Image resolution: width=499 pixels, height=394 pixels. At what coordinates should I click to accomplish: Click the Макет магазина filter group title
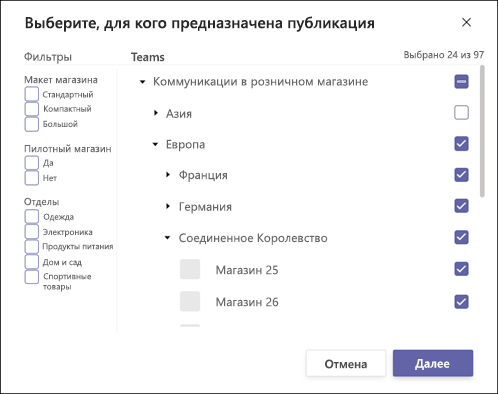61,80
